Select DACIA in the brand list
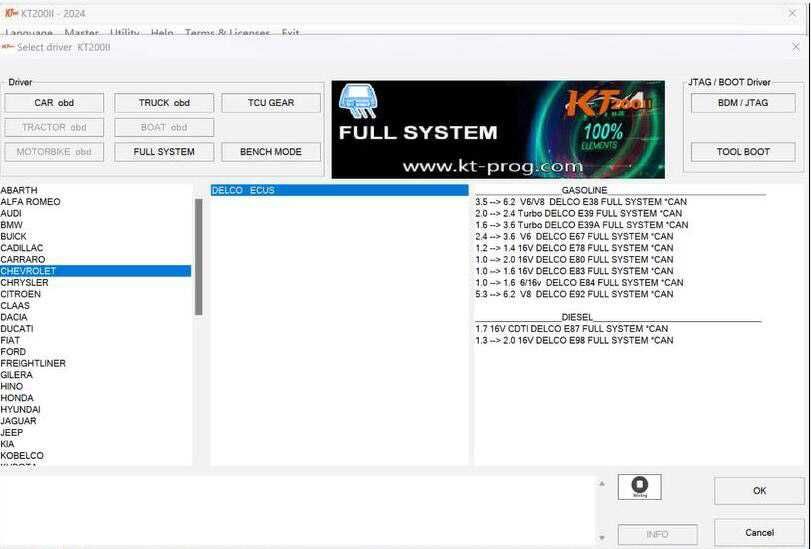811x549 pixels. point(96,317)
